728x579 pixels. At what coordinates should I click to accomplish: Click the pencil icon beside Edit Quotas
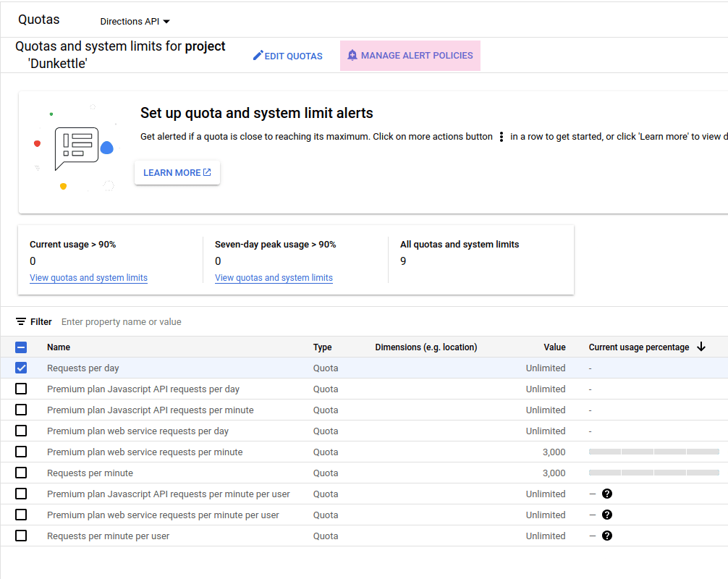coord(258,56)
